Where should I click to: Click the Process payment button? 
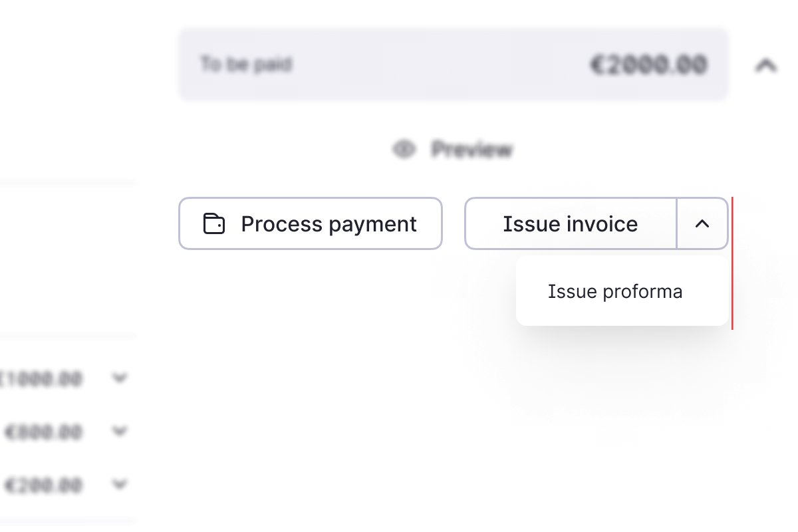coord(311,223)
